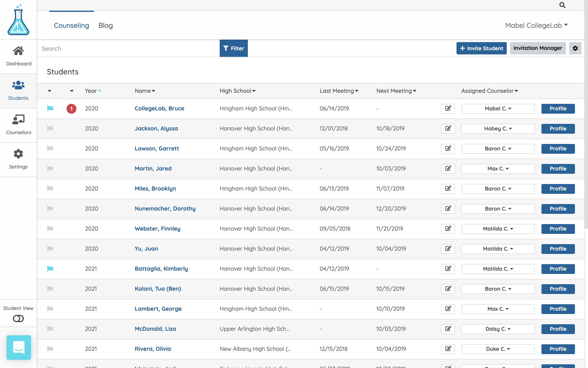
Task: Open counselor dropdown Duke C.
Action: click(498, 349)
